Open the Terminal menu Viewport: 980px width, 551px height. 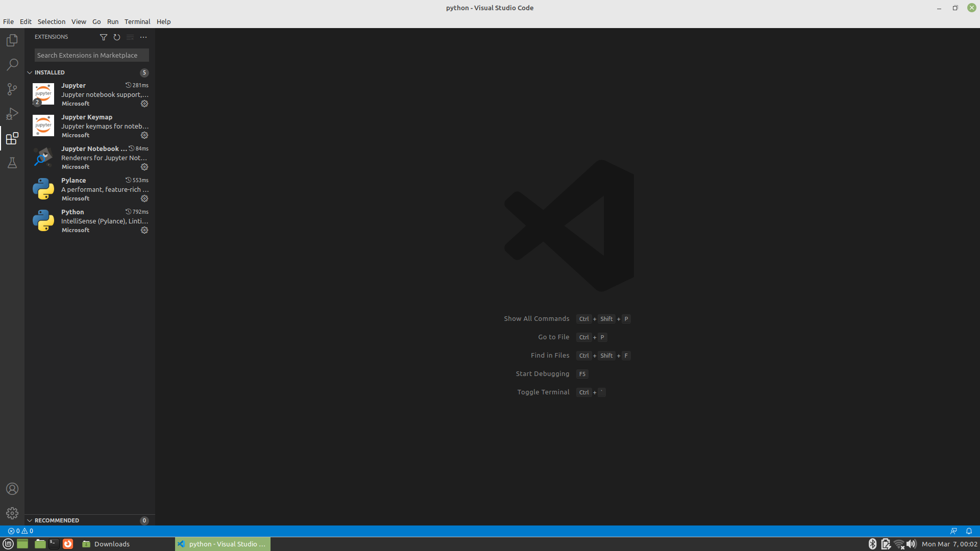tap(137, 21)
